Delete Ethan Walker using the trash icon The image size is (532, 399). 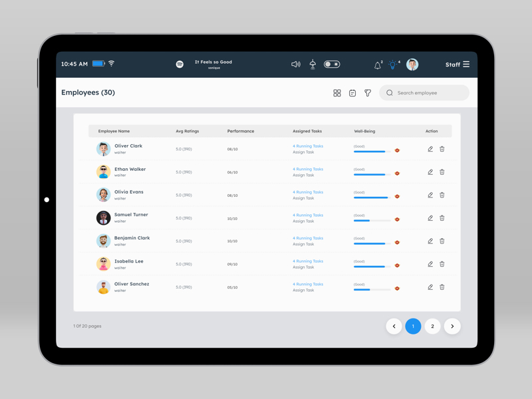click(x=442, y=172)
